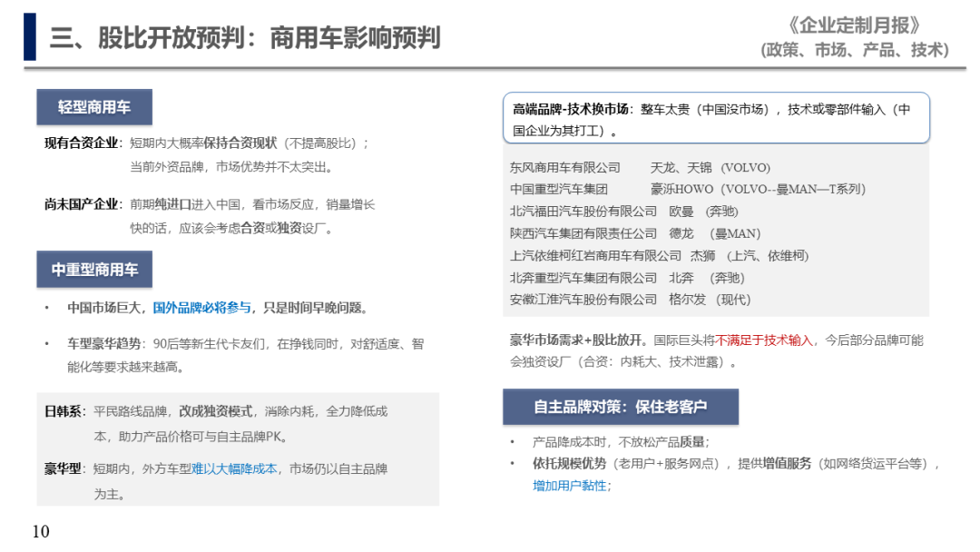
Task: Select the 《企业定制月报》 header text
Action: tap(855, 25)
